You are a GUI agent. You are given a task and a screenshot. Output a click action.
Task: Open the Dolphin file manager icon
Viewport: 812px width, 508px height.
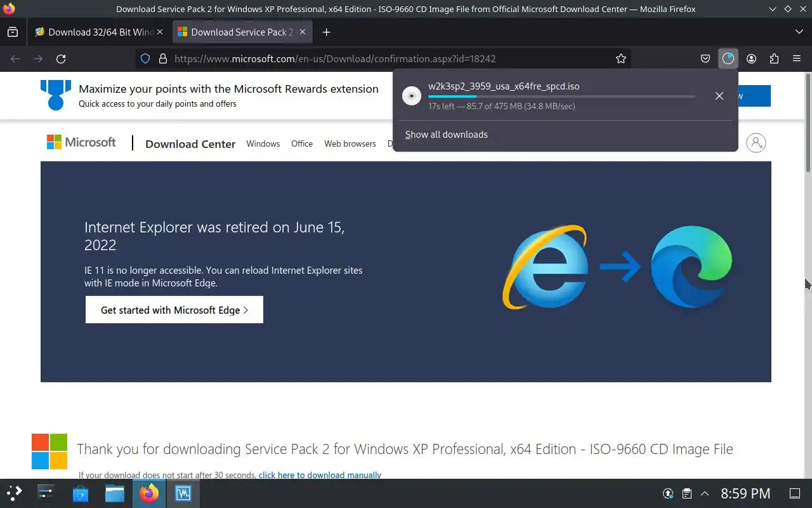point(115,493)
